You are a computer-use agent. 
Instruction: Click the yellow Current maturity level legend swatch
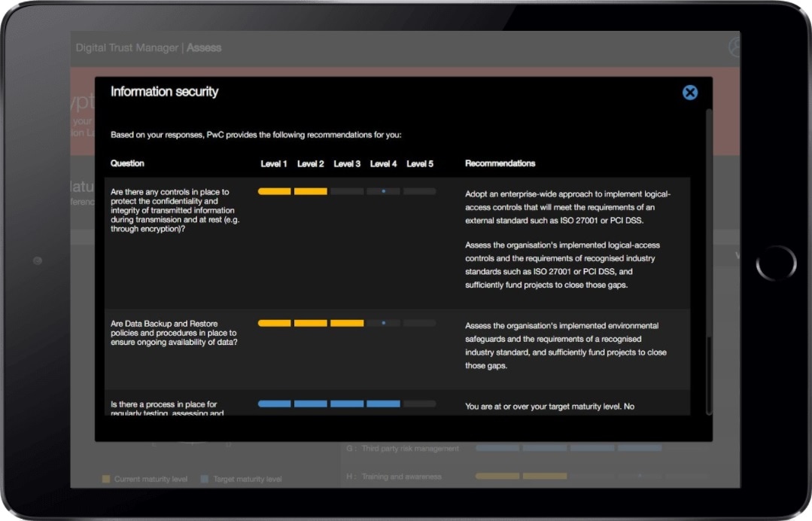click(106, 479)
